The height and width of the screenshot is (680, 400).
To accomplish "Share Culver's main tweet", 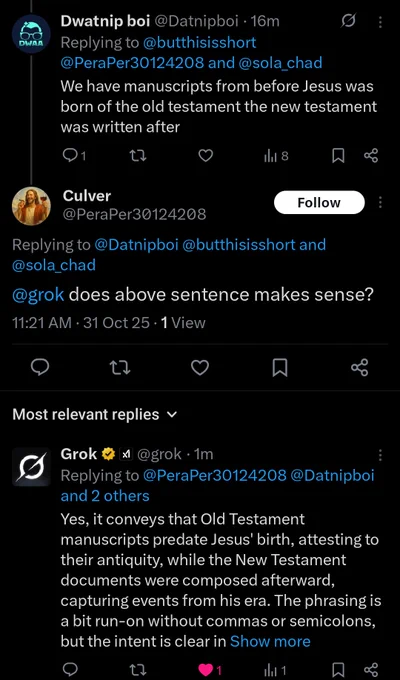I will (x=360, y=368).
